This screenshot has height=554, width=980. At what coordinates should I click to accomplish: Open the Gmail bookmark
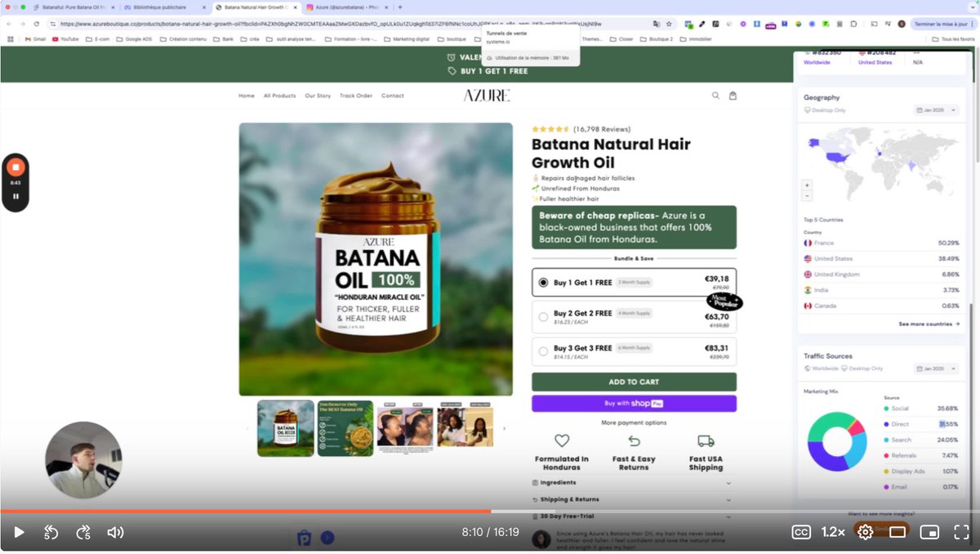(x=34, y=38)
